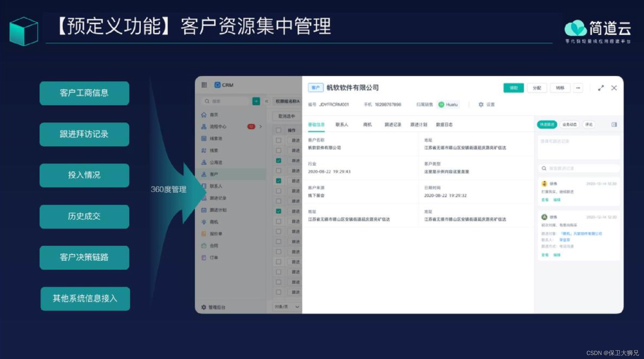This screenshot has height=359, width=644.
Task: Switch to the 数据日志 tab
Action: [444, 125]
